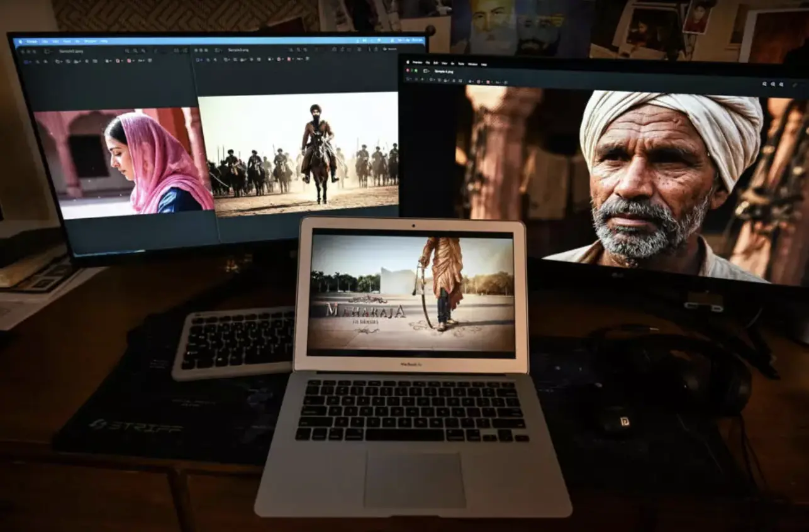Open selection tool dropdown in Sample3.jpeg window
The width and height of the screenshot is (809, 532).
click(26, 62)
